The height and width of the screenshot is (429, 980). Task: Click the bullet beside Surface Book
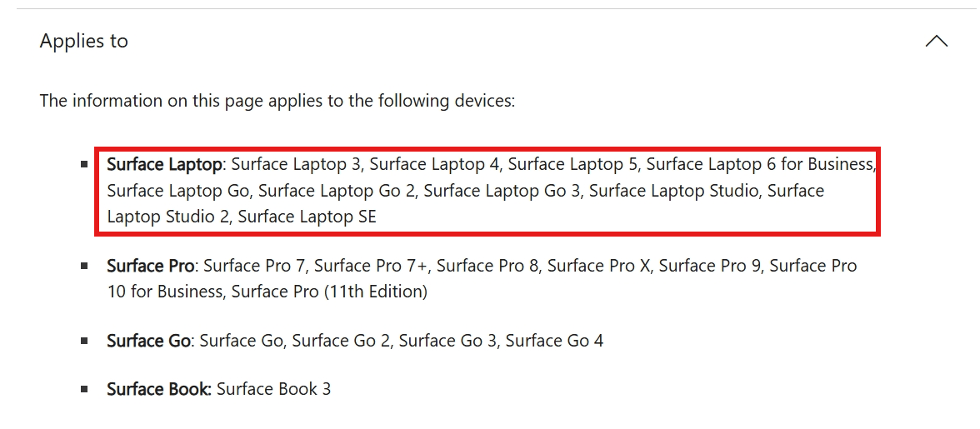coord(84,389)
